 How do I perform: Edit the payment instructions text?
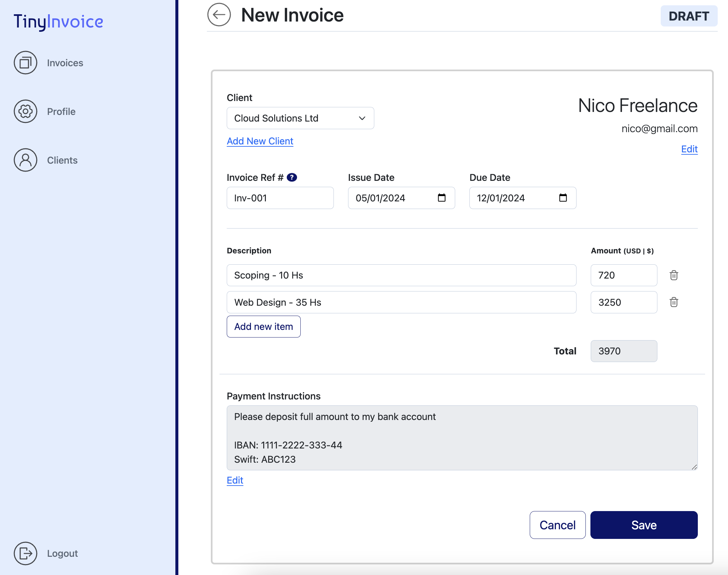coord(235,480)
